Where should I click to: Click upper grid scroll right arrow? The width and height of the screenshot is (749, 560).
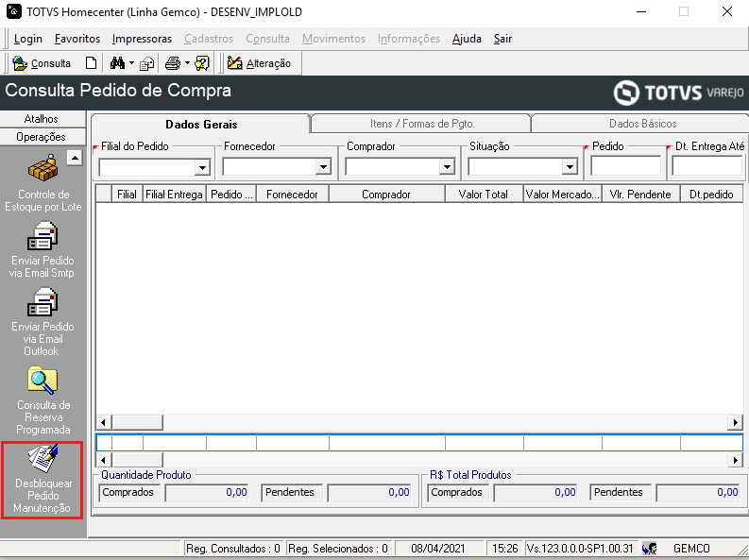(x=735, y=422)
